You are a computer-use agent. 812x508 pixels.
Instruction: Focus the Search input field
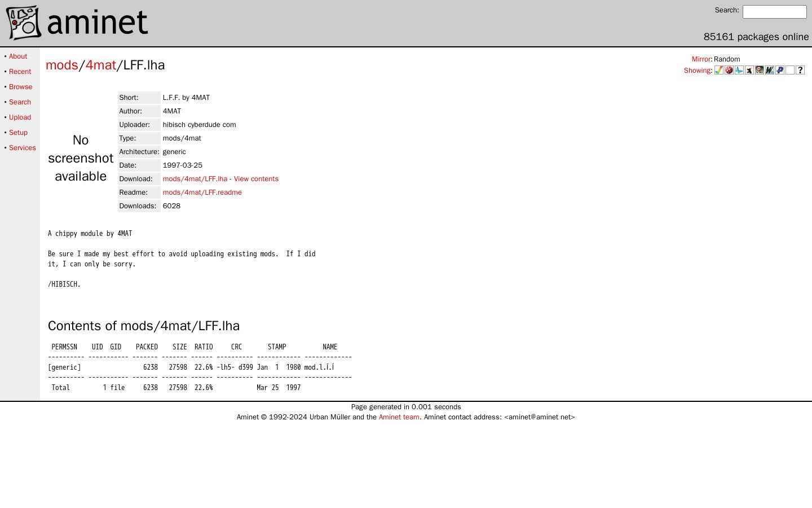(775, 12)
